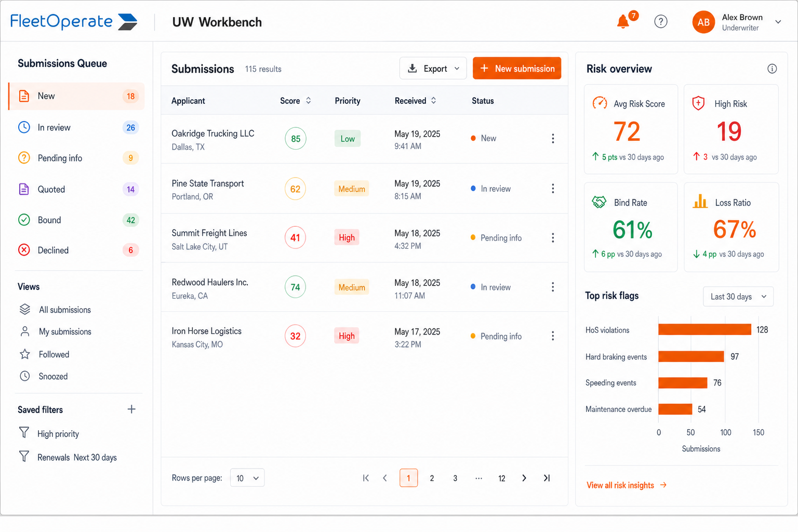Click the High priority funnel icon
Viewport: 798px width, 532px height.
tap(24, 433)
